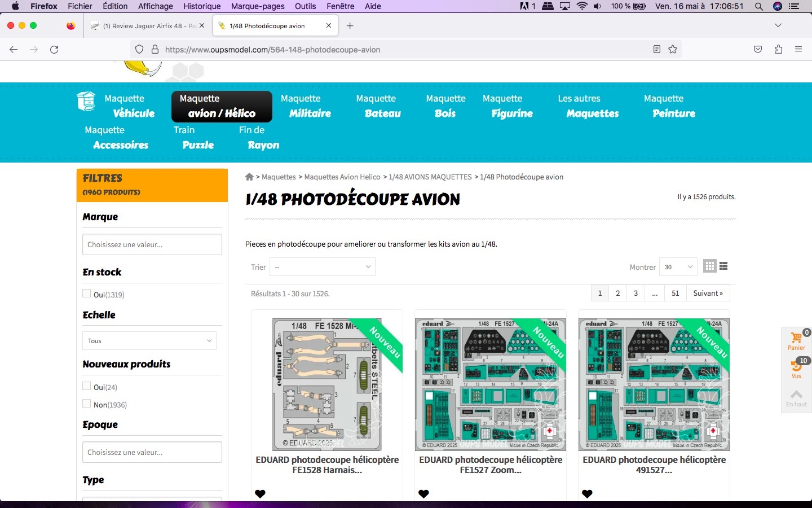This screenshot has width=812, height=508.
Task: Open the Trier sort dropdown
Action: click(x=323, y=267)
